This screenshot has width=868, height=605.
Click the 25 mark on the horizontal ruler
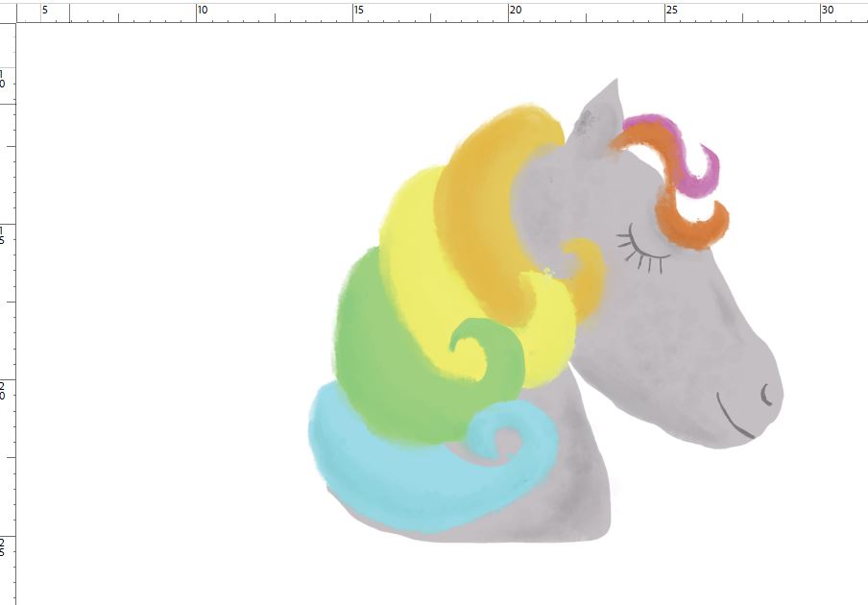point(670,11)
